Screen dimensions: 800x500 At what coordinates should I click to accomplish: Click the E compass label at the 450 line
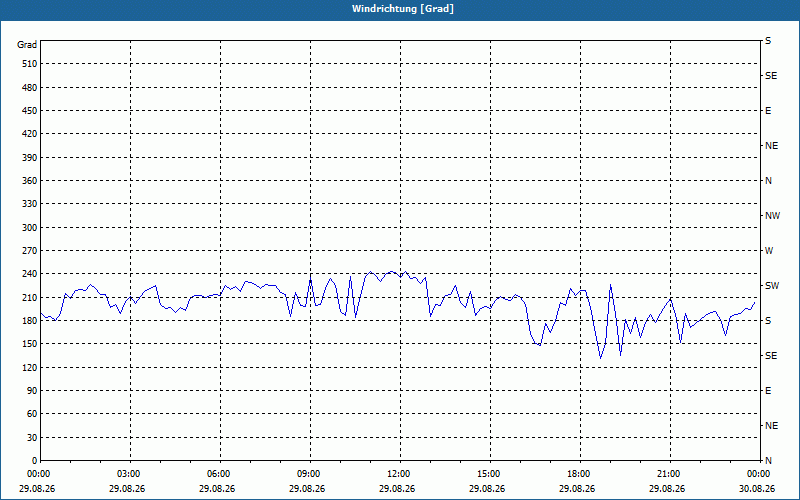(x=768, y=111)
